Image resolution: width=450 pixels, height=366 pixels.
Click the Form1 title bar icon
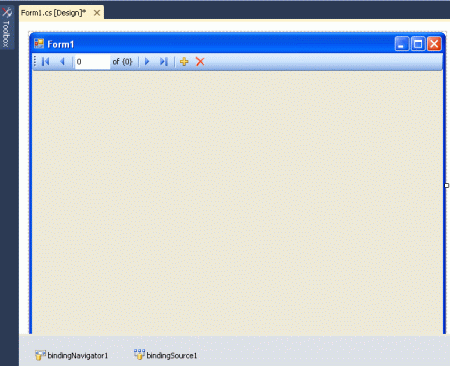coord(39,44)
